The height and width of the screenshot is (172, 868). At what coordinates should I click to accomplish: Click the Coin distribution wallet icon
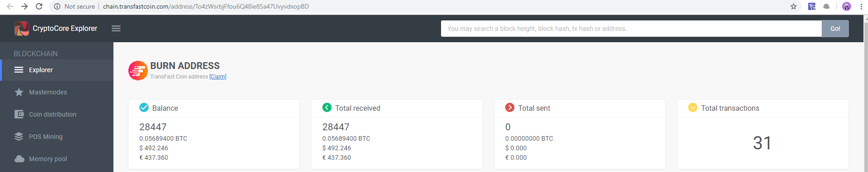tap(19, 114)
